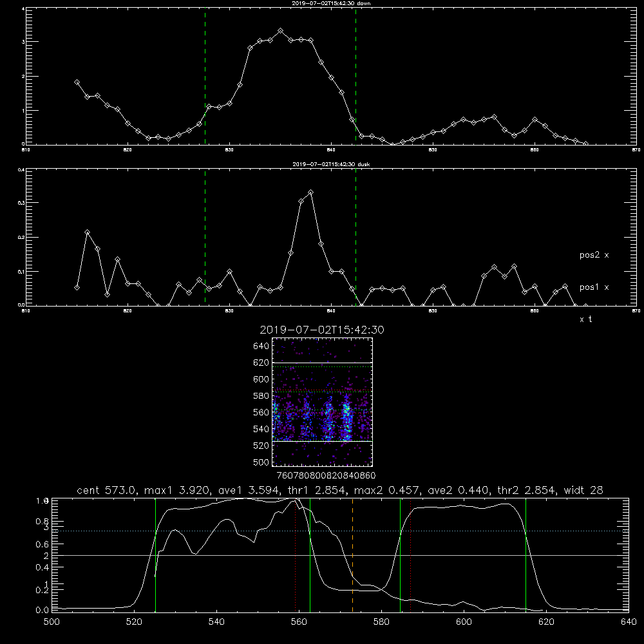Click the "0.0" y-axis label of bottom plot
The width and height of the screenshot is (644, 644).
click(43, 611)
